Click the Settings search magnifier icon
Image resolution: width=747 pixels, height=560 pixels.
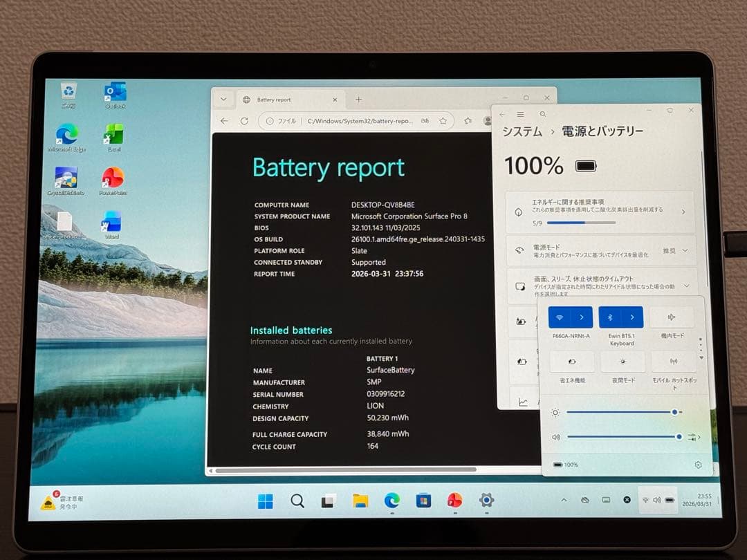(x=543, y=114)
